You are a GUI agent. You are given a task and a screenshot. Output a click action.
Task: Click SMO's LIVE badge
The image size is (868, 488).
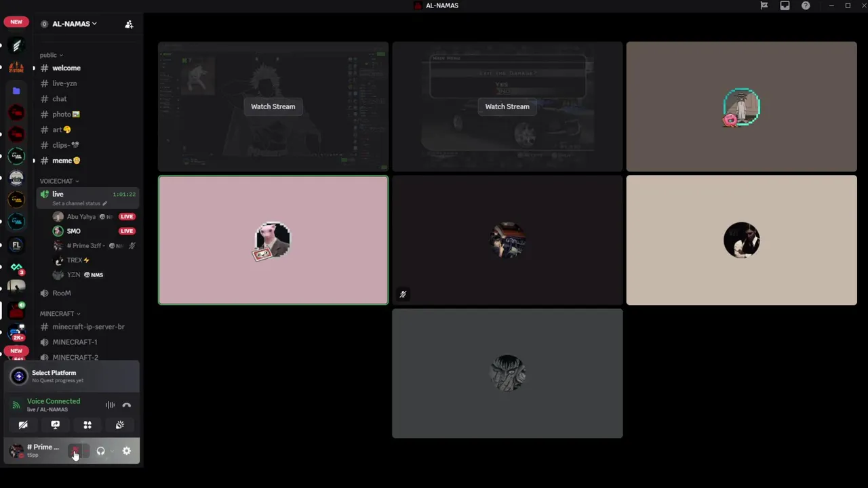127,231
